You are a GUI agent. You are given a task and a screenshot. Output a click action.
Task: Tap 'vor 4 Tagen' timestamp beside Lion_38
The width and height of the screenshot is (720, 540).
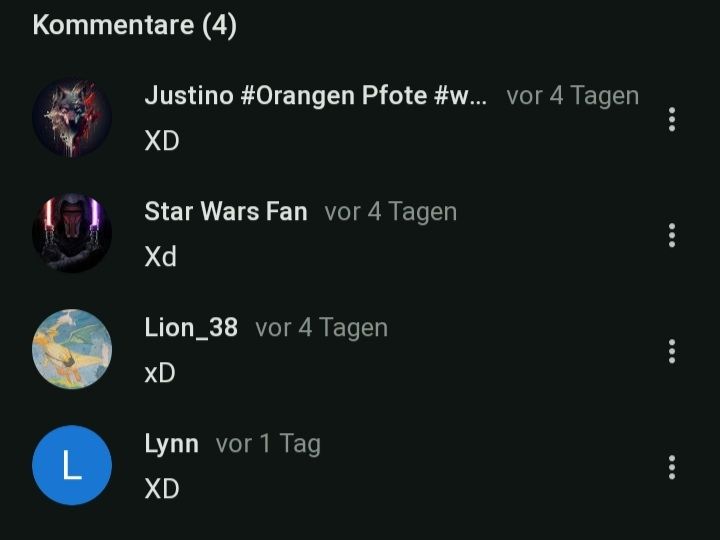coord(321,328)
